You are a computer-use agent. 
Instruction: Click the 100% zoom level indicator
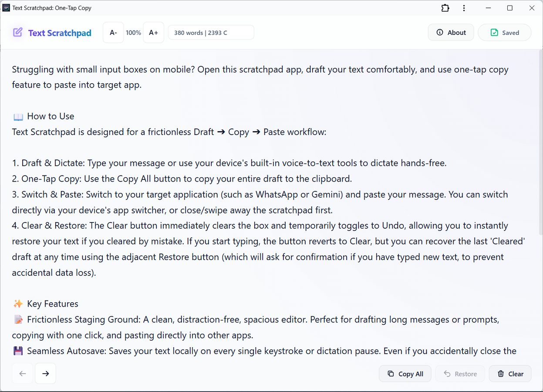coord(133,33)
